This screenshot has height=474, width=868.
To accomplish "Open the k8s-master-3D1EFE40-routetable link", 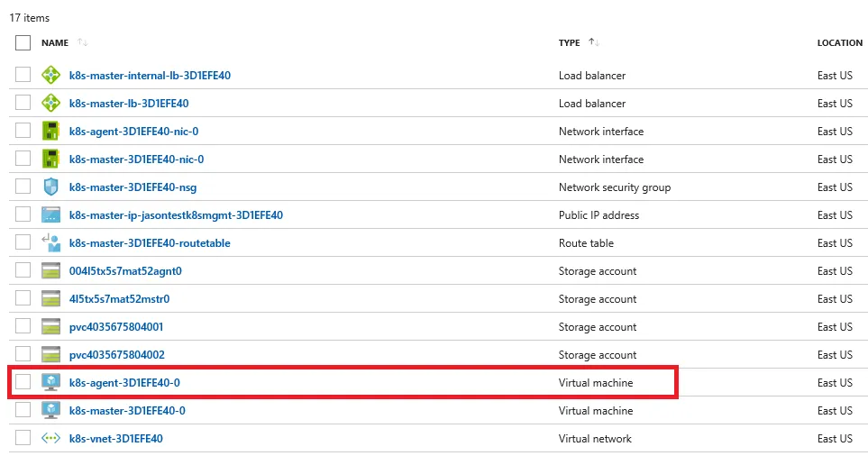I will 150,243.
